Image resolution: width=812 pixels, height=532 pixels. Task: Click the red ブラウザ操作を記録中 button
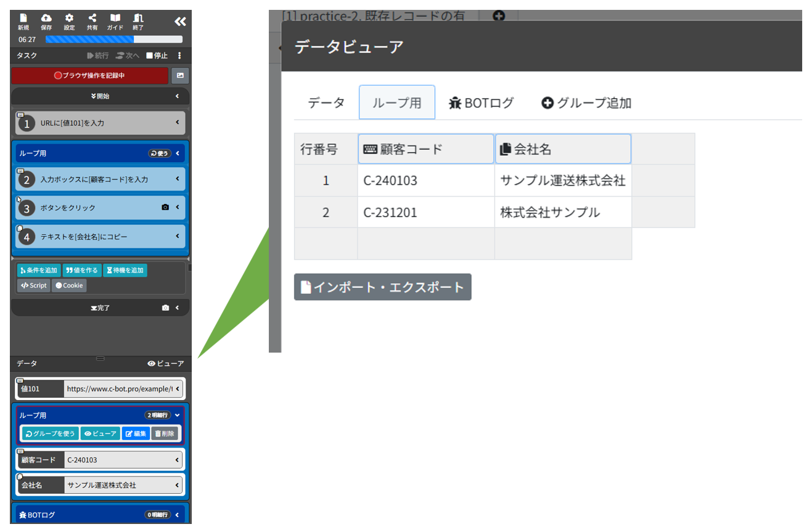(x=90, y=76)
